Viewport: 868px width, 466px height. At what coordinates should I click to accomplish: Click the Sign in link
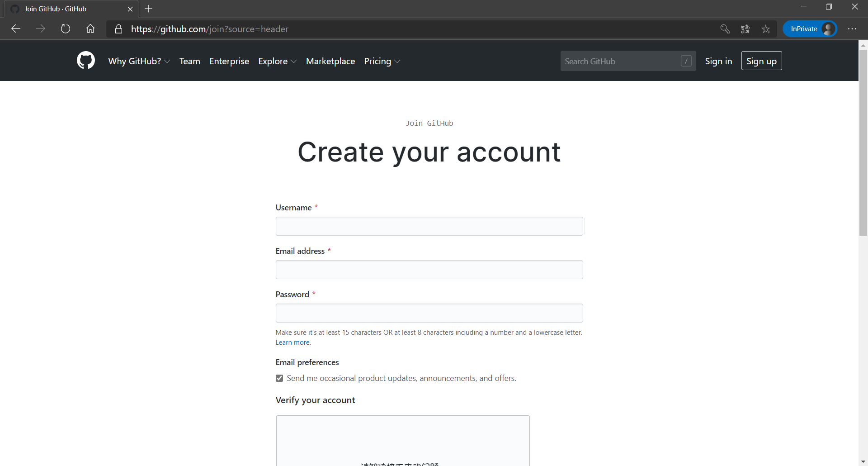coord(718,61)
